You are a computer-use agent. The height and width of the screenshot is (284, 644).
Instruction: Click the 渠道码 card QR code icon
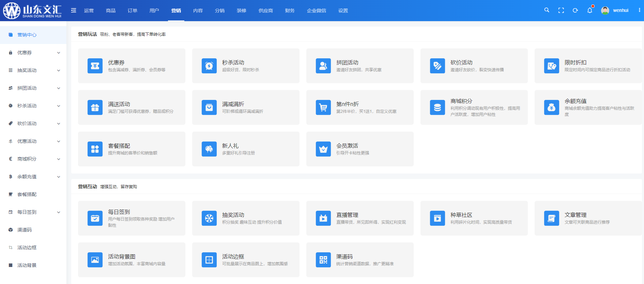pyautogui.click(x=323, y=260)
